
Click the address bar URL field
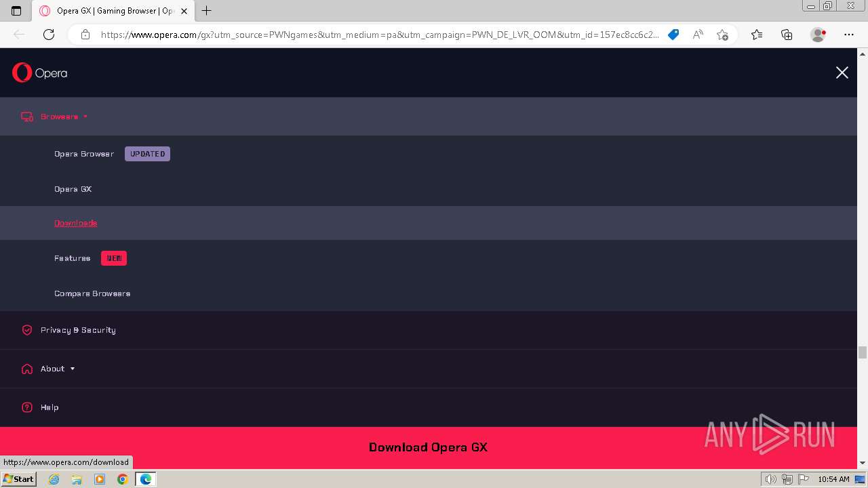pyautogui.click(x=380, y=35)
